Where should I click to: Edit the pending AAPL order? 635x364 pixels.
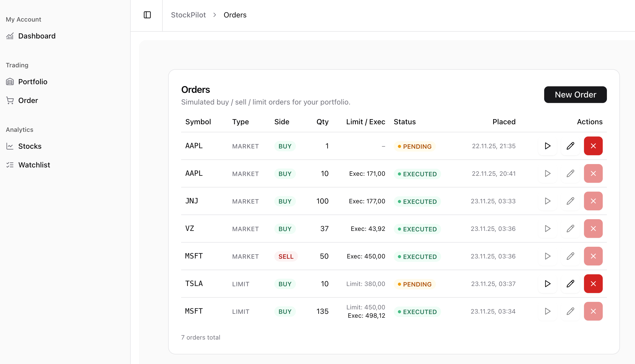(570, 146)
